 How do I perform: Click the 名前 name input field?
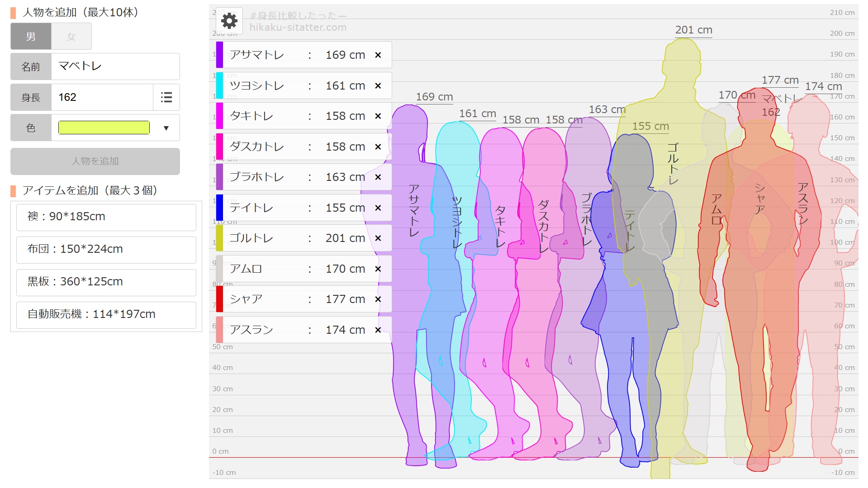point(115,66)
